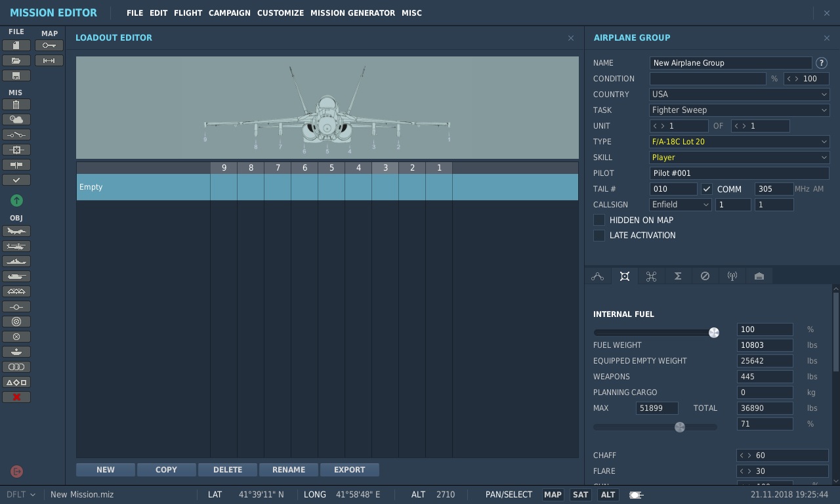Uncheck the Tail # COMM checkbox
This screenshot has height=504, width=840.
pyautogui.click(x=707, y=189)
